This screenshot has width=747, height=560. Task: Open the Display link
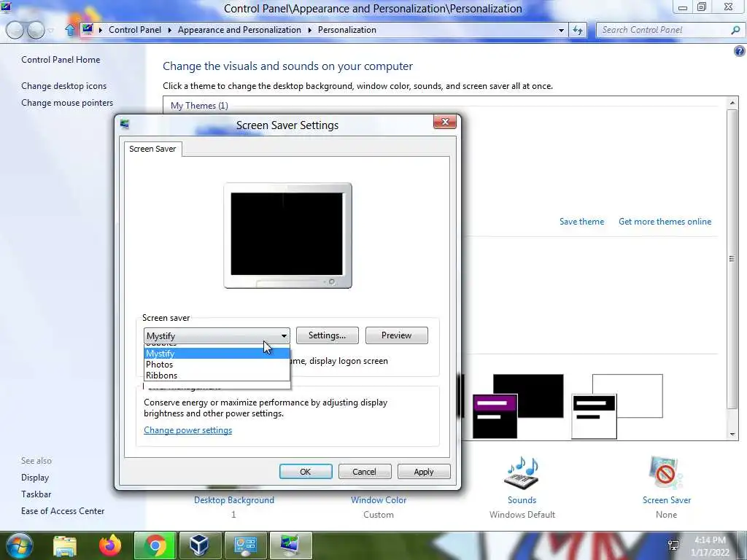click(x=35, y=477)
